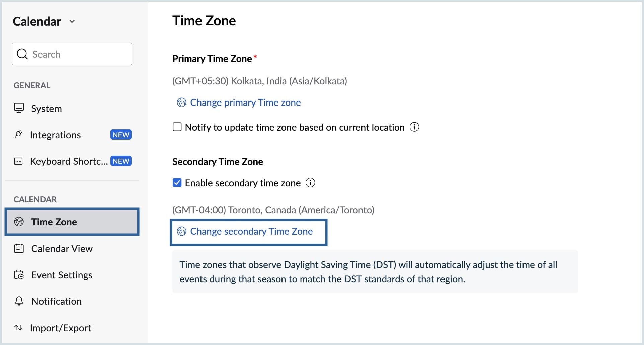Screen dimensions: 644x345
Task: Click the Notification bell icon
Action: pos(19,301)
